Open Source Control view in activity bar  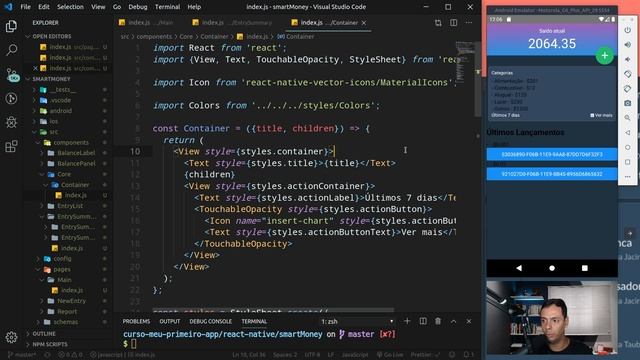click(x=11, y=74)
